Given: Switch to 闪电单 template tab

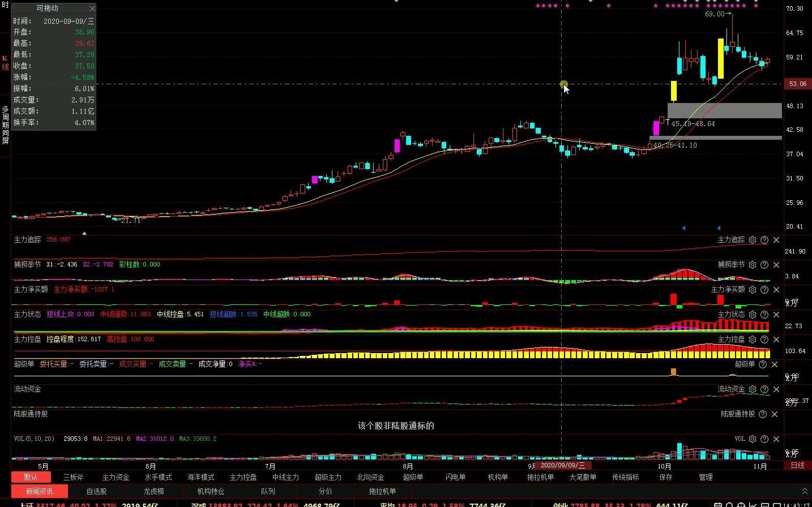Looking at the screenshot, I should (455, 477).
